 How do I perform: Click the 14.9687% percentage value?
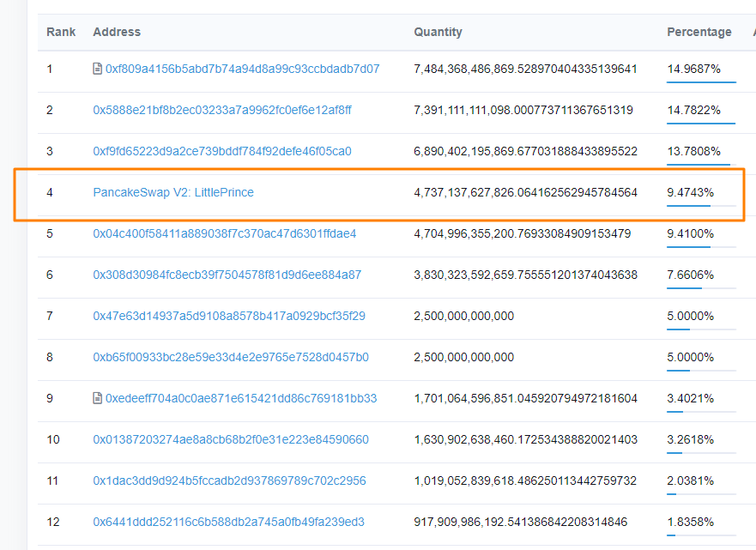[x=693, y=69]
